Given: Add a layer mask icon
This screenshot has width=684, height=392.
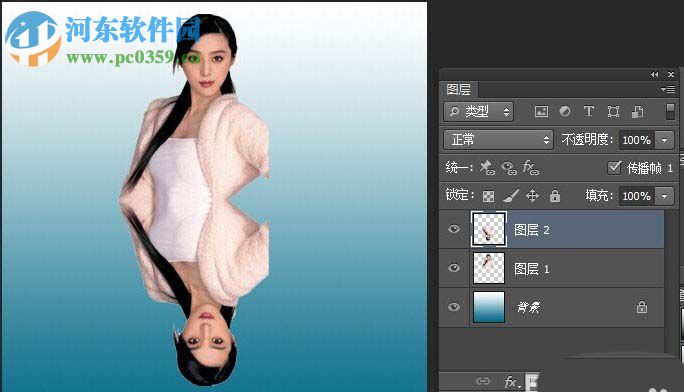Looking at the screenshot, I should pos(532,382).
